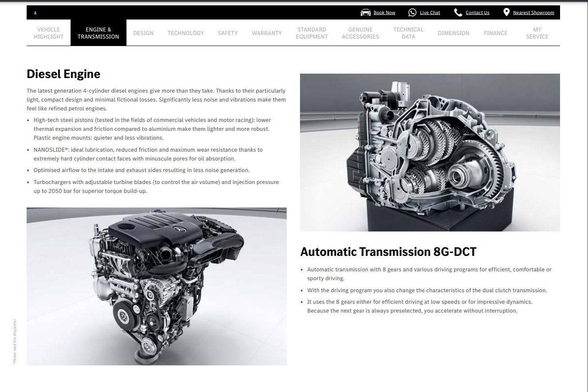Viewport: 588px width, 392px height.
Task: Go to the Standard Equipment tab
Action: 312,33
